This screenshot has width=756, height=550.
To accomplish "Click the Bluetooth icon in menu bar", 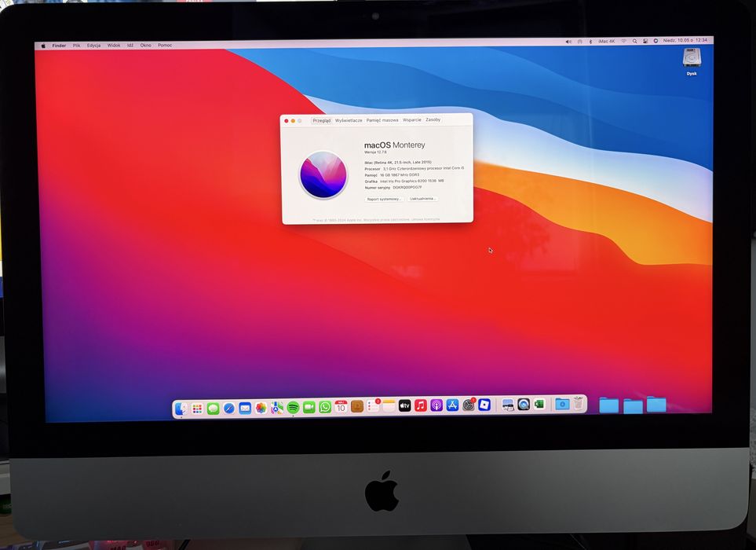I will [x=590, y=42].
